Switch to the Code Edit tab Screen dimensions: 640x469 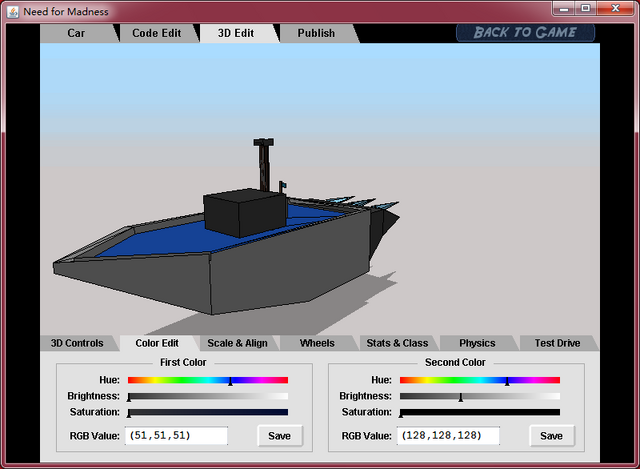pos(157,33)
